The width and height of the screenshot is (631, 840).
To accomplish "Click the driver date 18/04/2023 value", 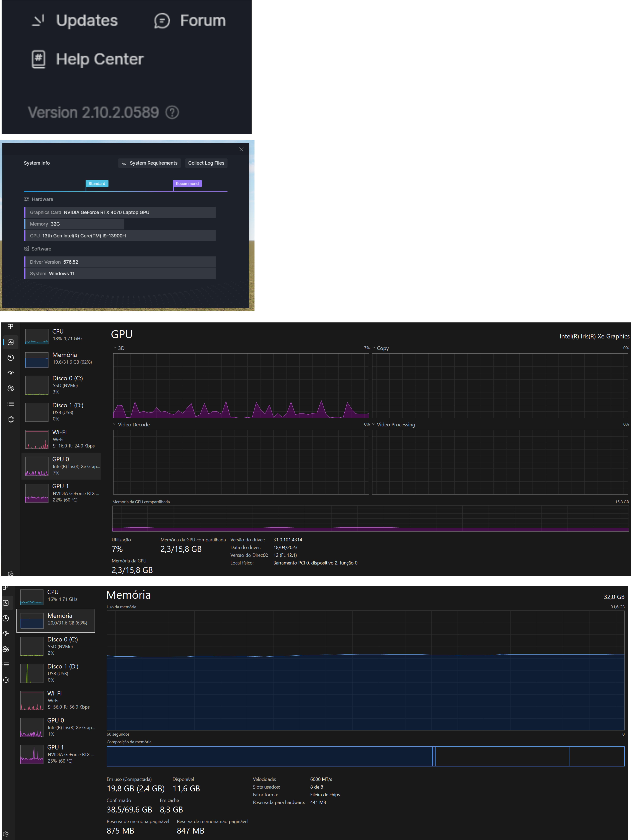I will point(286,548).
